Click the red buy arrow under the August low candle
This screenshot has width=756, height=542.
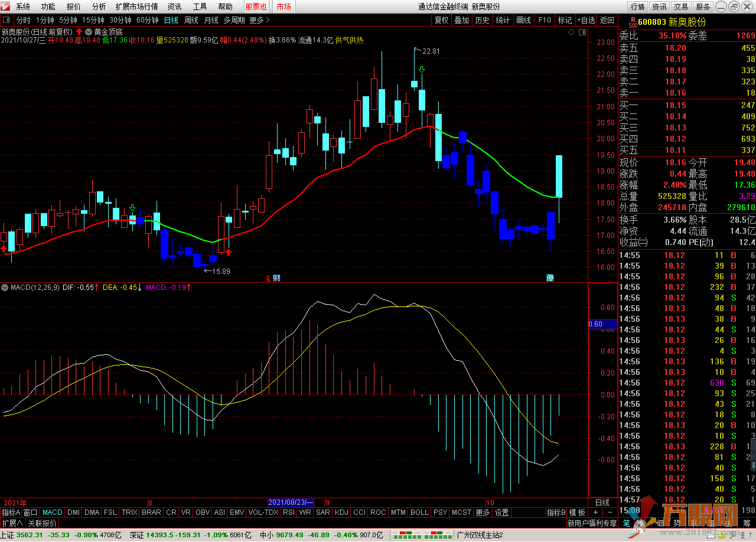(228, 253)
